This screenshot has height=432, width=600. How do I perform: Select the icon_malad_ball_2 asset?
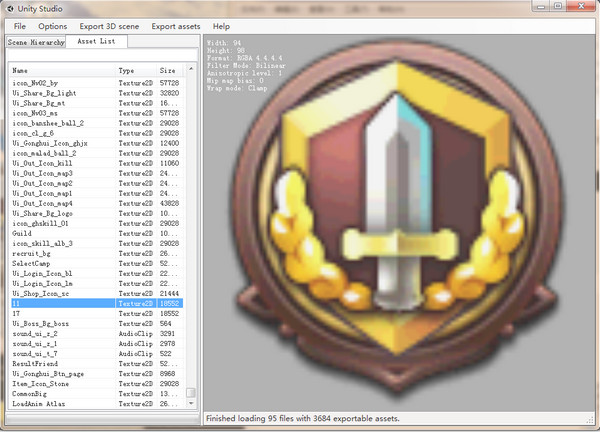click(x=97, y=153)
